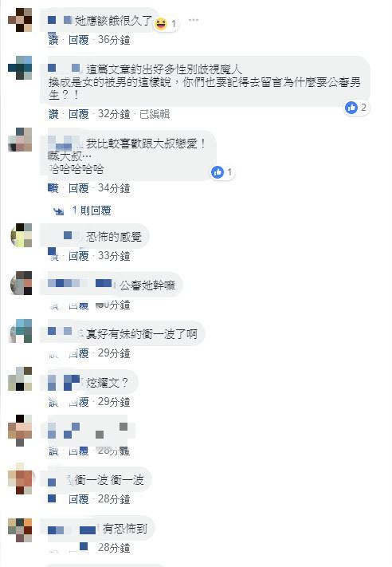Image resolution: width=392 pixels, height=567 pixels.
Task: Reply to the 衝一波 衝一波 comment
Action: [x=78, y=499]
